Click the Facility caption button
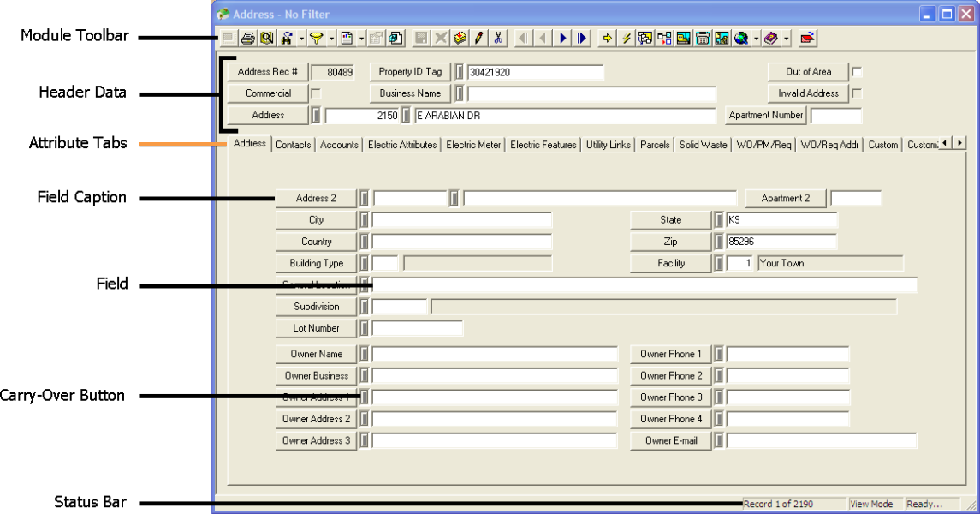980x514 pixels. 671,263
